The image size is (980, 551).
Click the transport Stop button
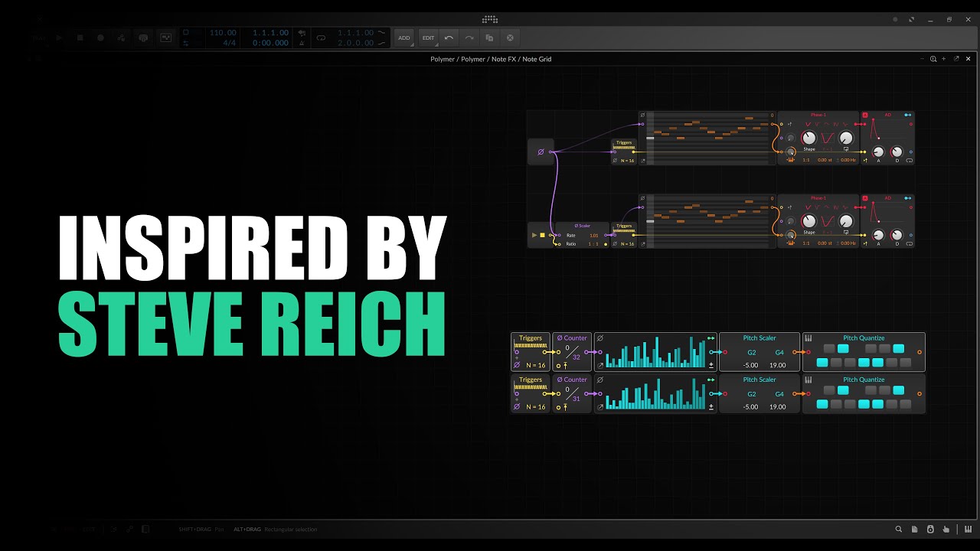80,37
